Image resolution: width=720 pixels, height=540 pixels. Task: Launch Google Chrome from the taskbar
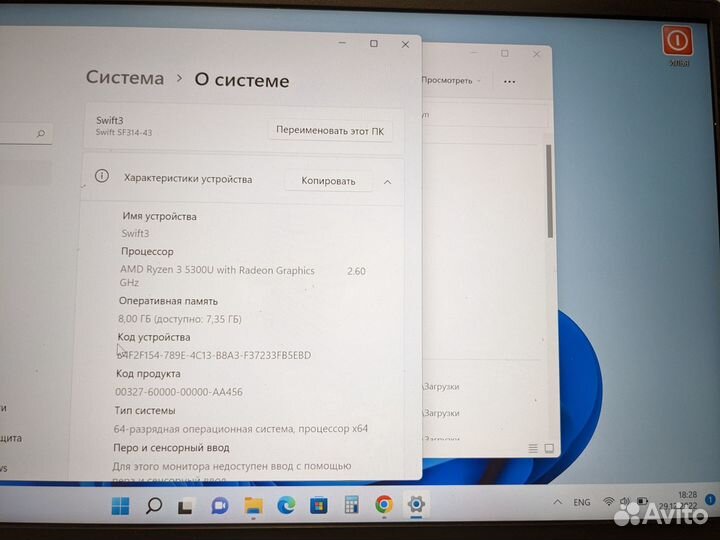click(384, 505)
